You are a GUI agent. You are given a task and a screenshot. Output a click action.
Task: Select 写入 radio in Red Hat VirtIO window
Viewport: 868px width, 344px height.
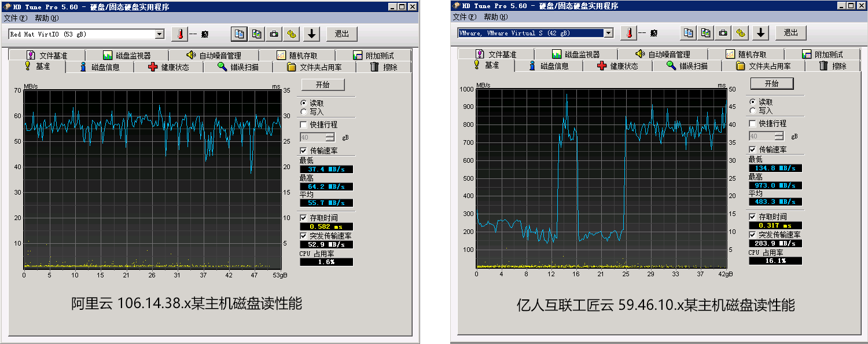[303, 112]
